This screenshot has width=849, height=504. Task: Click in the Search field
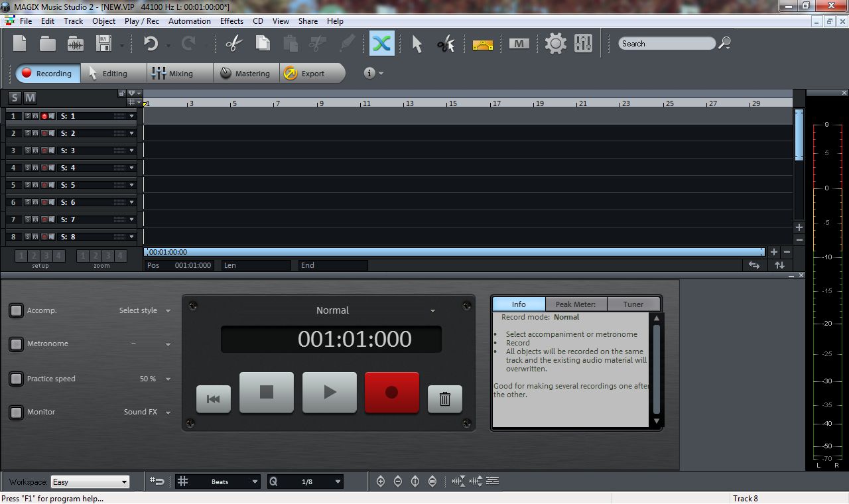(x=667, y=43)
